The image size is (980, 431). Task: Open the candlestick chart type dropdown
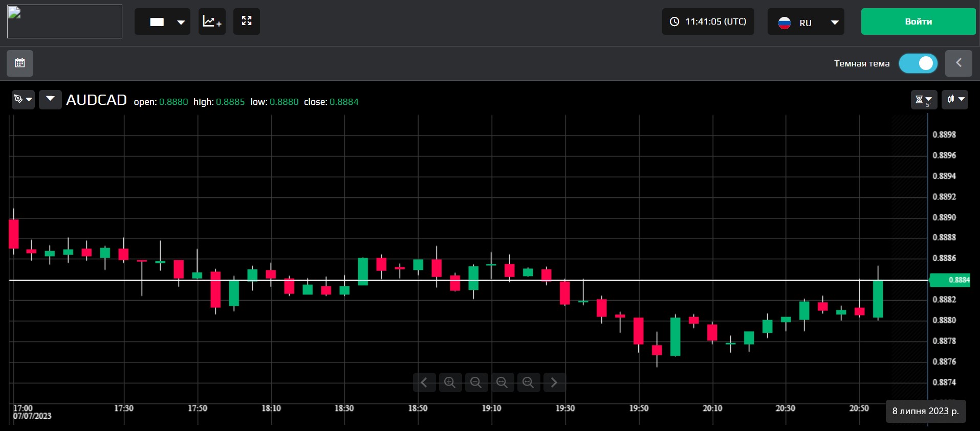(x=955, y=100)
